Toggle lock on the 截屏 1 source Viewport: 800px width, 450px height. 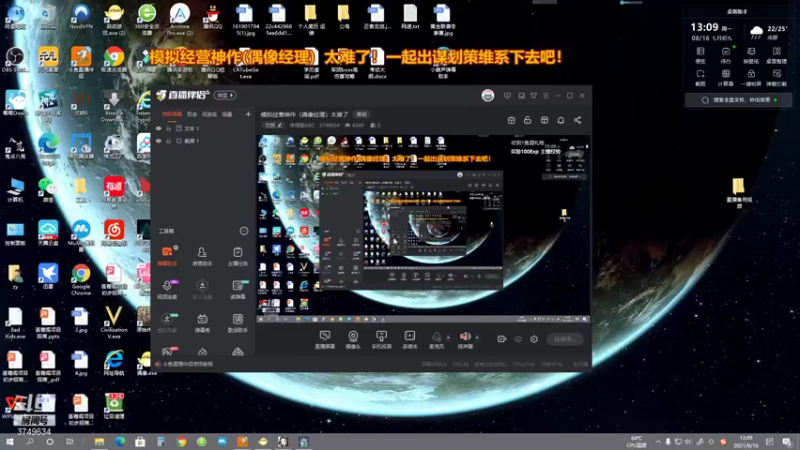[x=168, y=141]
